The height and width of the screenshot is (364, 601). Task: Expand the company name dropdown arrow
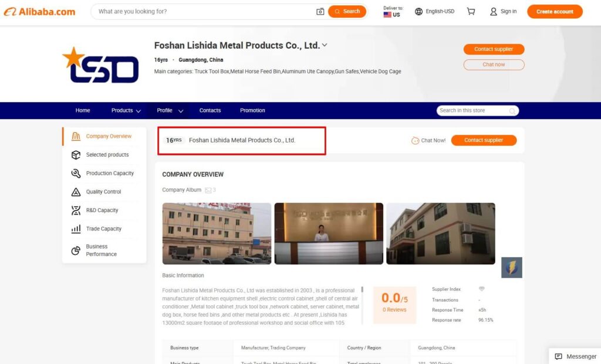click(x=325, y=45)
